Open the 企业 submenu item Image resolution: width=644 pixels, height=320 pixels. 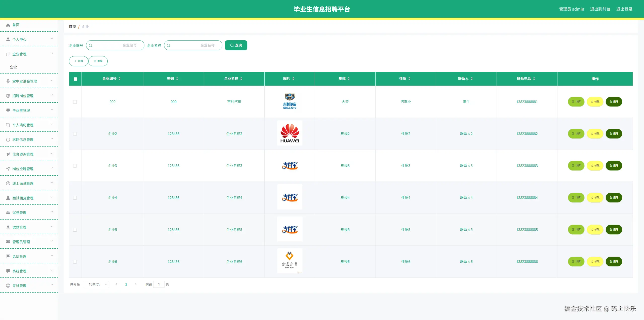click(x=14, y=67)
